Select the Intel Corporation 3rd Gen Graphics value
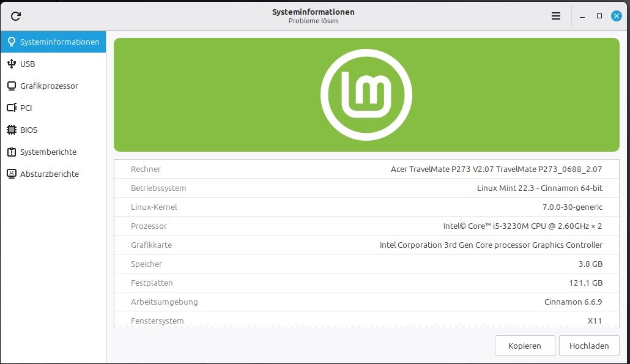Viewport: 630px width, 364px height. (x=491, y=245)
